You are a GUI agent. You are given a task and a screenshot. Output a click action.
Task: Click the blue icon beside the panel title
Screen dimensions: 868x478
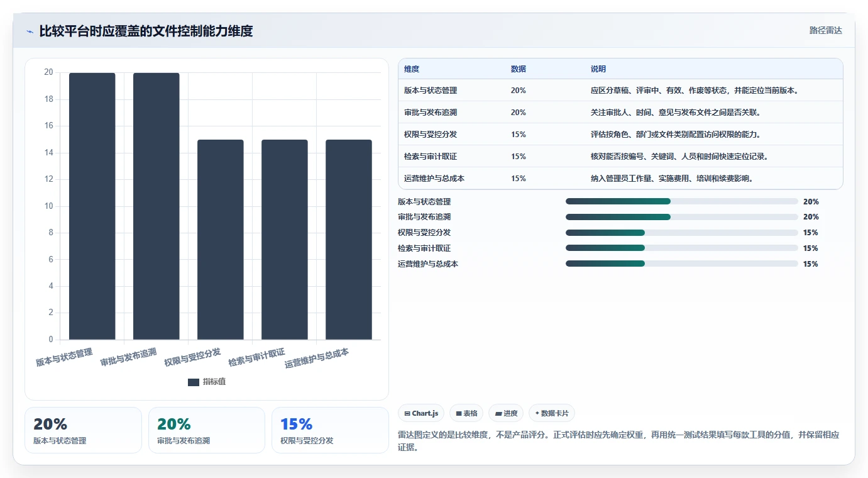click(x=30, y=31)
